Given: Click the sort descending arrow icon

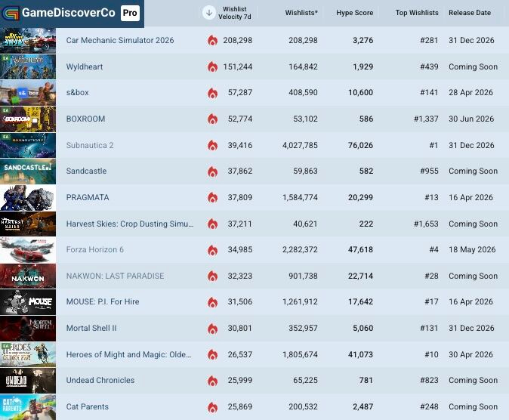Looking at the screenshot, I should tap(209, 13).
